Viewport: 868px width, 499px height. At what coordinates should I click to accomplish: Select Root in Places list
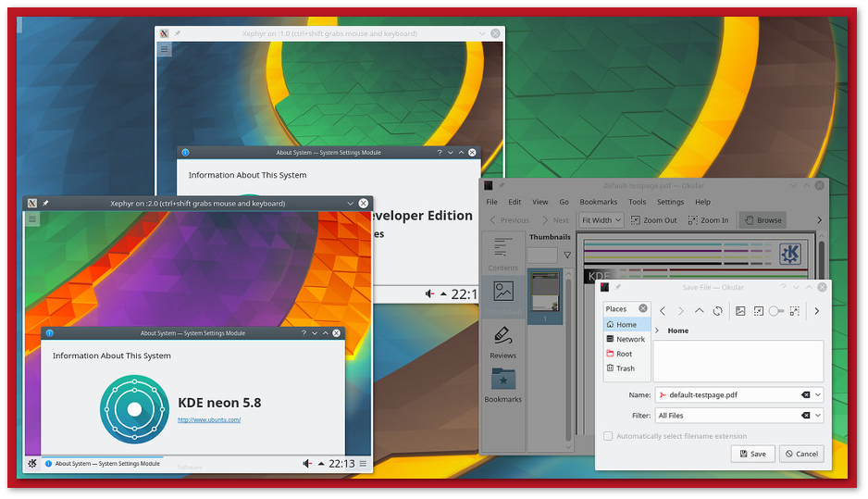[626, 354]
